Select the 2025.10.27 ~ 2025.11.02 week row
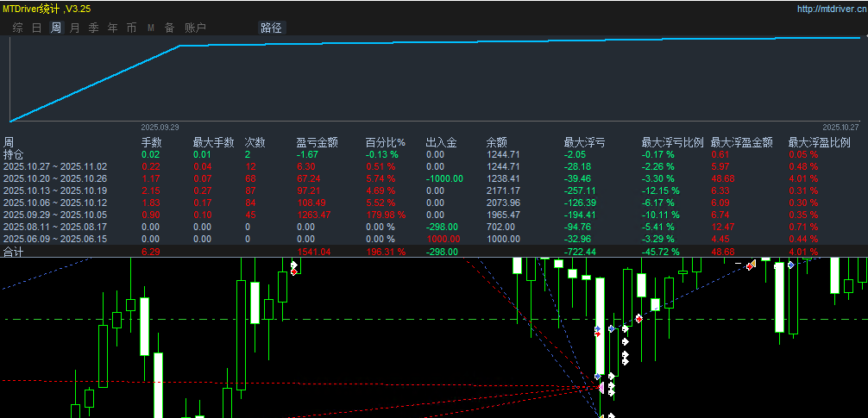The height and width of the screenshot is (418, 868). 434,166
